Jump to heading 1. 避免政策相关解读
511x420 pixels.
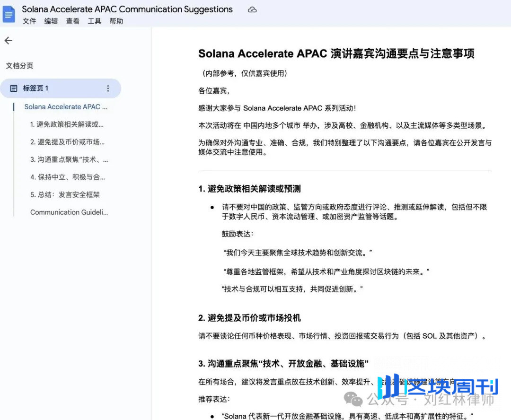[69, 124]
